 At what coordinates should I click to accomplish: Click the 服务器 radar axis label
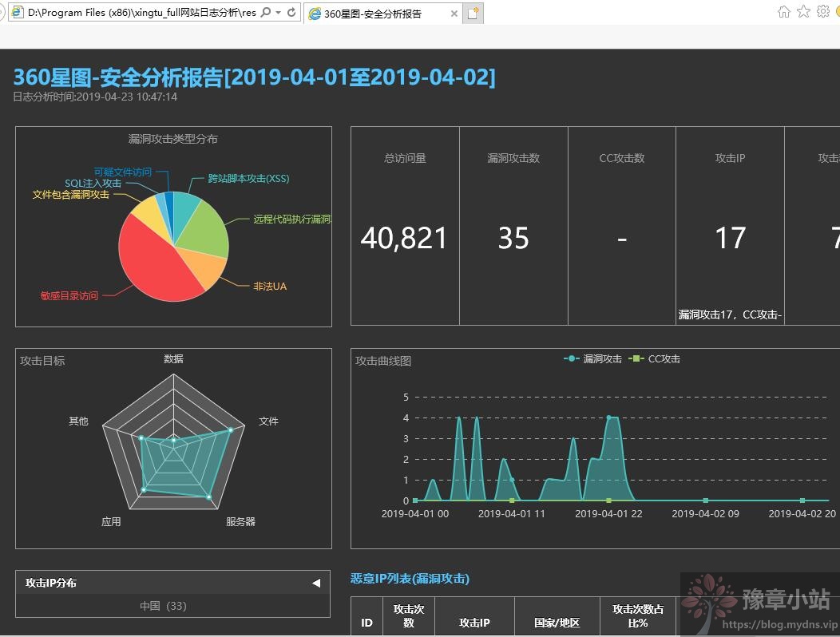pos(240,522)
